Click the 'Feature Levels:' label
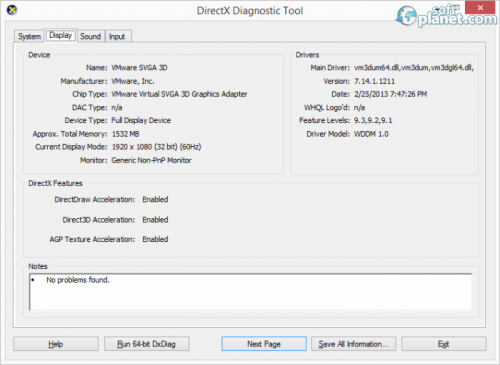 [324, 120]
